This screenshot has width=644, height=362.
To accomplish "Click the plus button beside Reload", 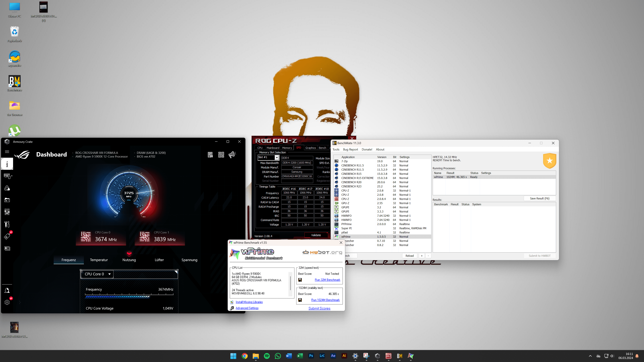I will point(422,256).
